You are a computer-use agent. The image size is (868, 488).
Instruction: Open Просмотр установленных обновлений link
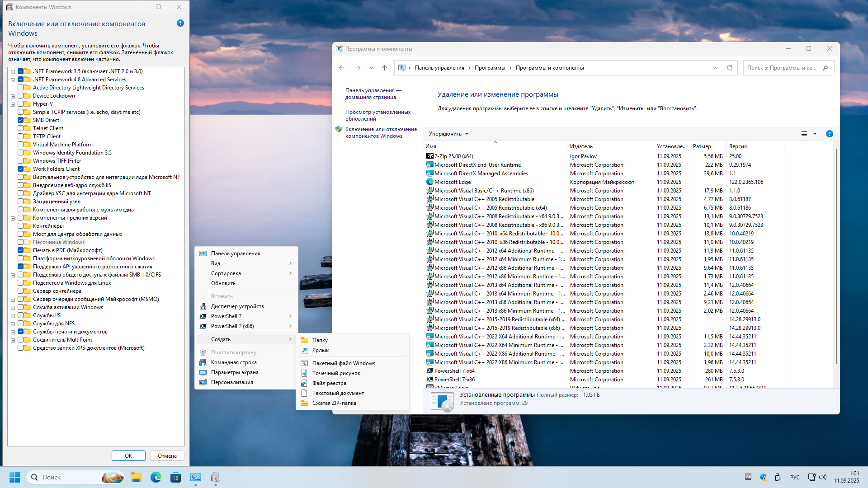378,115
